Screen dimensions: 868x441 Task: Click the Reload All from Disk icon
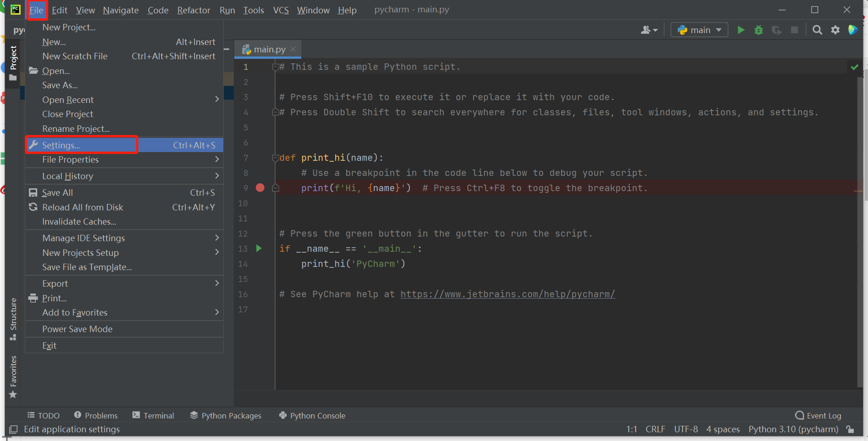click(x=33, y=207)
